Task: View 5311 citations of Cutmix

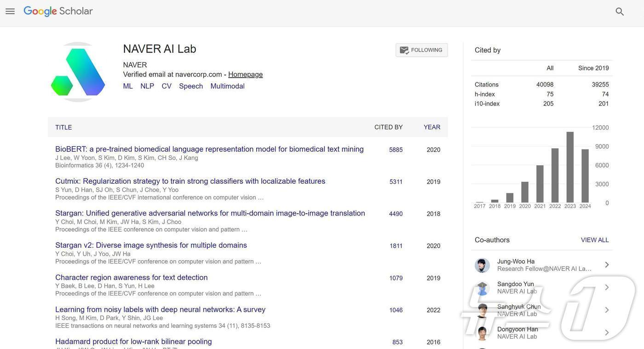Action: (x=396, y=182)
